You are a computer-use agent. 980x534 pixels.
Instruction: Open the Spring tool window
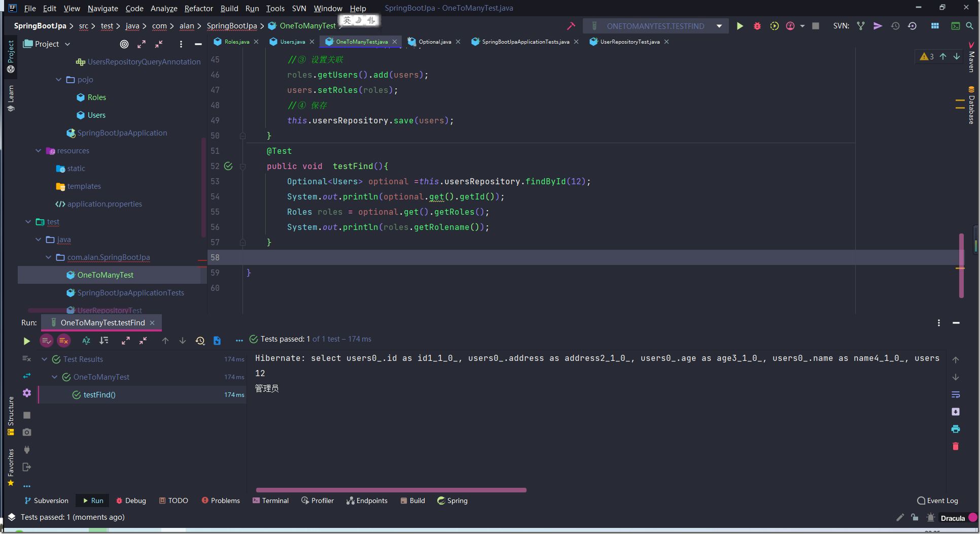point(452,500)
